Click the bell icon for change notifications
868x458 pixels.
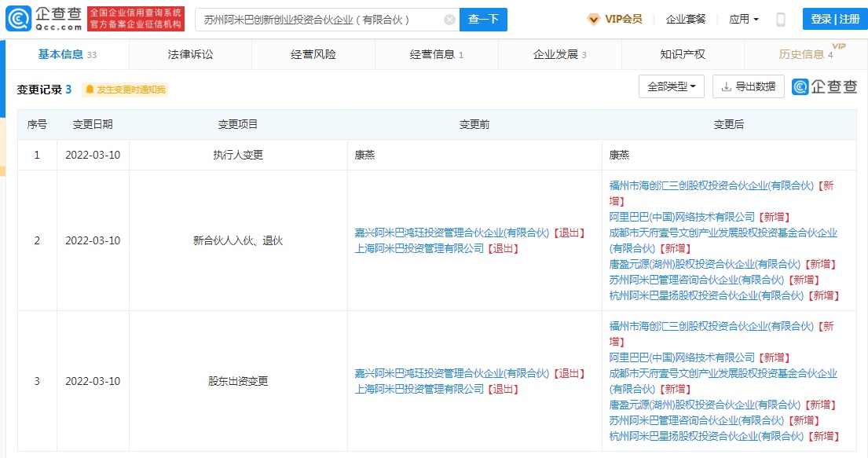(x=90, y=90)
